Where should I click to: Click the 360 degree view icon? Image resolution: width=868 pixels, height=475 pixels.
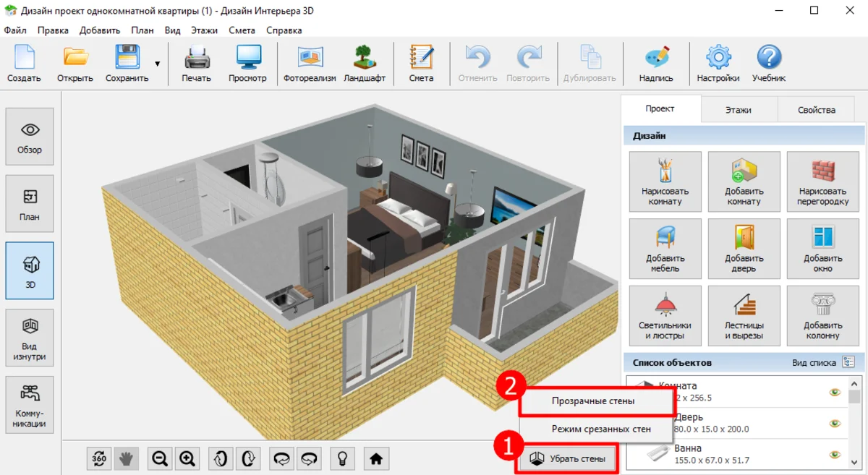pos(99,458)
